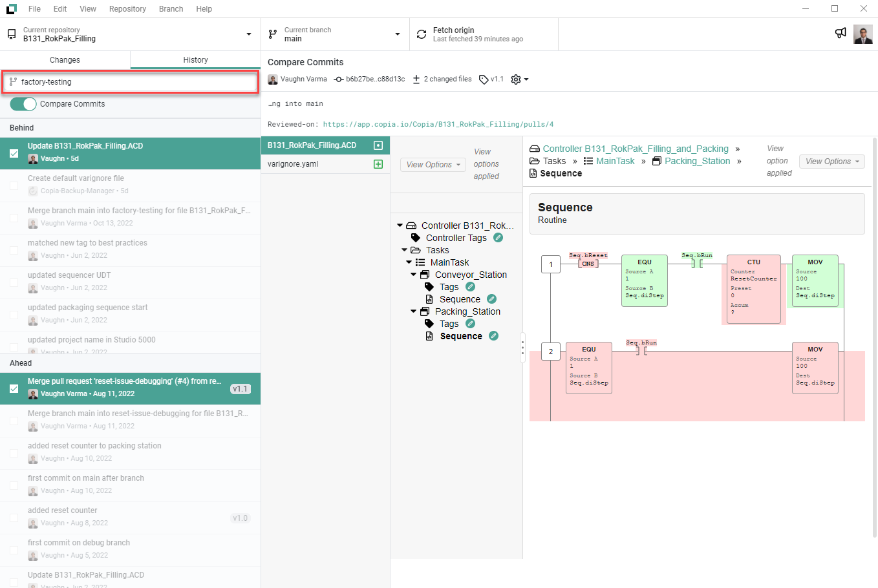Viewport: 878px width, 588px height.
Task: Click the commit hash b6b27be..c88d13c icon
Action: point(339,79)
